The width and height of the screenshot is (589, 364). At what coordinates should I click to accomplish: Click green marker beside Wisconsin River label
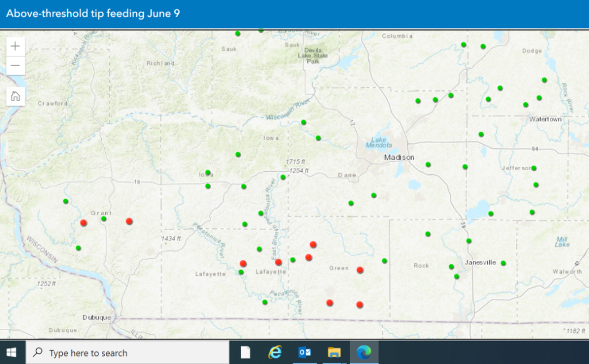tap(304, 122)
